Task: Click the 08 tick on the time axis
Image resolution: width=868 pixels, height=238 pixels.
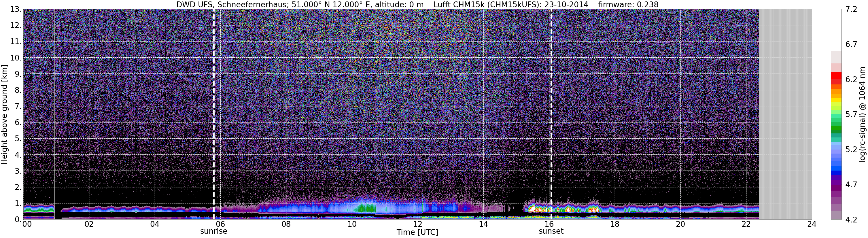Action: [286, 224]
